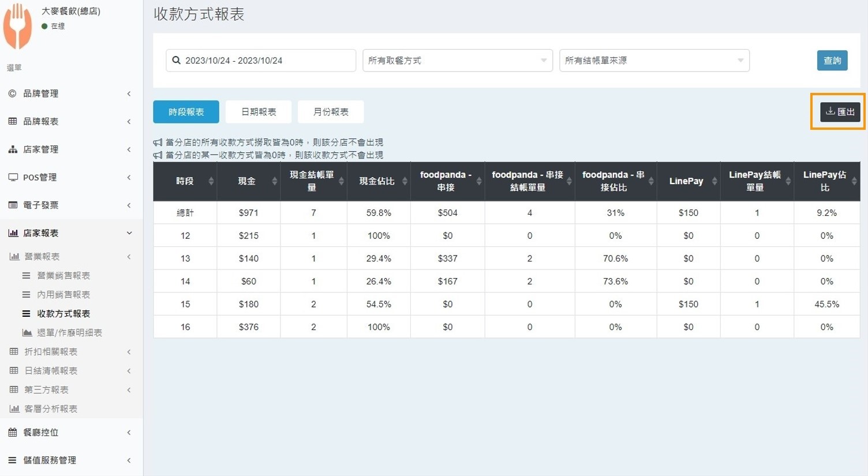This screenshot has height=476, width=868.
Task: Click the 店家報表 bar chart icon
Action: (13, 233)
